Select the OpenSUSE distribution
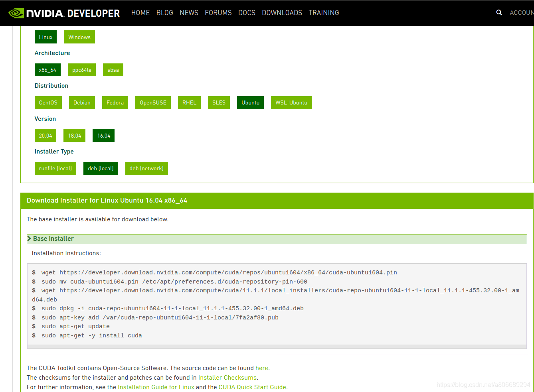The height and width of the screenshot is (392, 534). click(x=153, y=102)
